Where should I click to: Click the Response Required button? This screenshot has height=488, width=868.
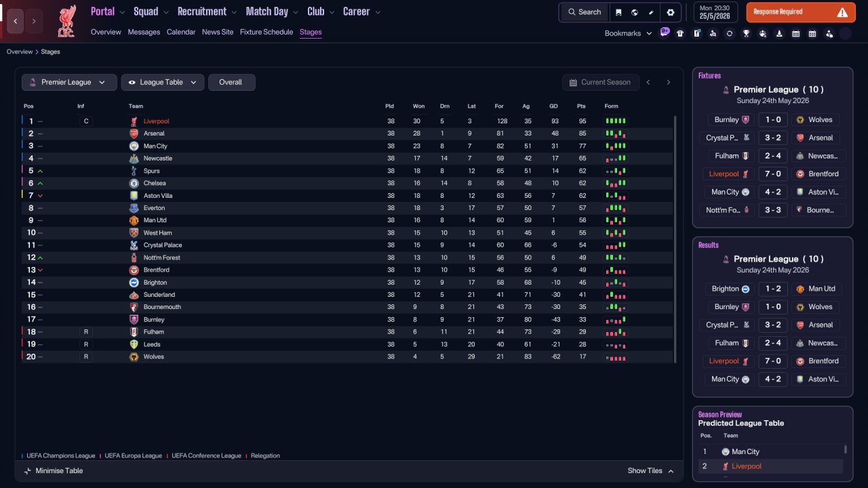coord(801,12)
